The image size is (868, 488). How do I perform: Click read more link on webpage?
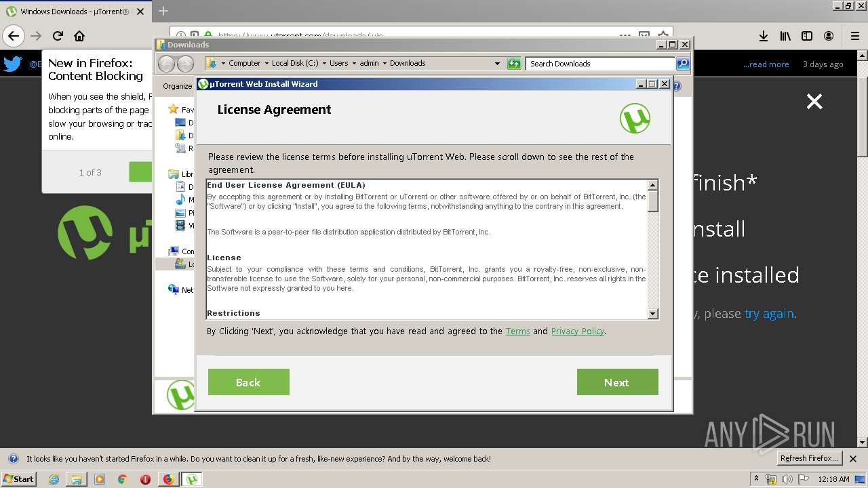pyautogui.click(x=766, y=64)
